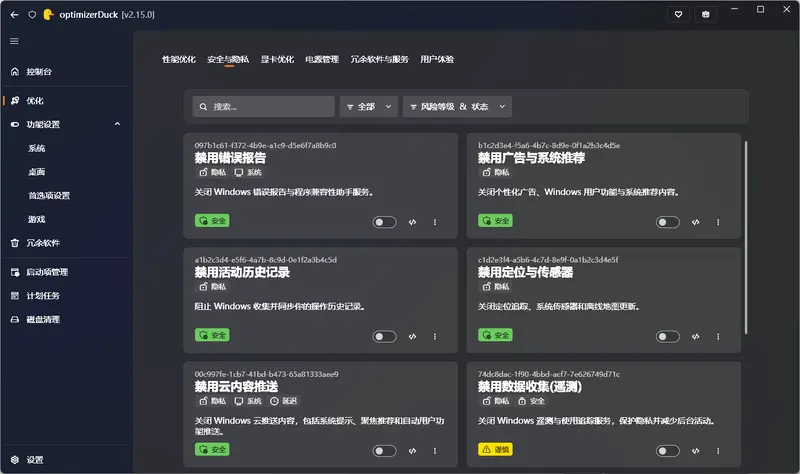Toggle the 禁用错误报告 switch
The width and height of the screenshot is (800, 474).
[384, 222]
